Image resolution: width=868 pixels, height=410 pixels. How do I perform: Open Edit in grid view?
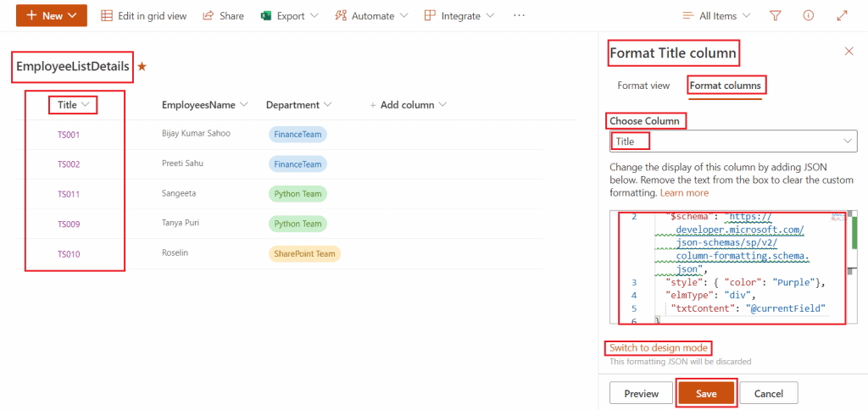[144, 16]
